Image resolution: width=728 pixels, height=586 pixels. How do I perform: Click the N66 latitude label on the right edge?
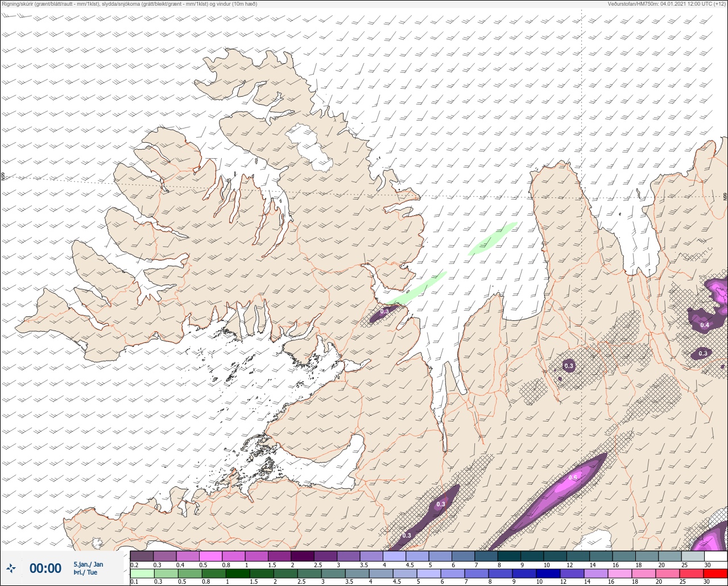[725, 196]
